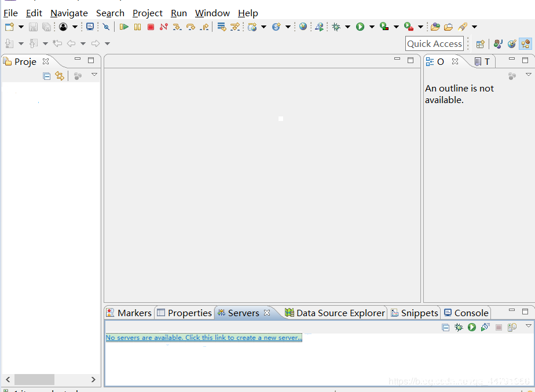Viewport: 535px width, 392px height.
Task: Click the Open Perspective icon
Action: (480, 44)
